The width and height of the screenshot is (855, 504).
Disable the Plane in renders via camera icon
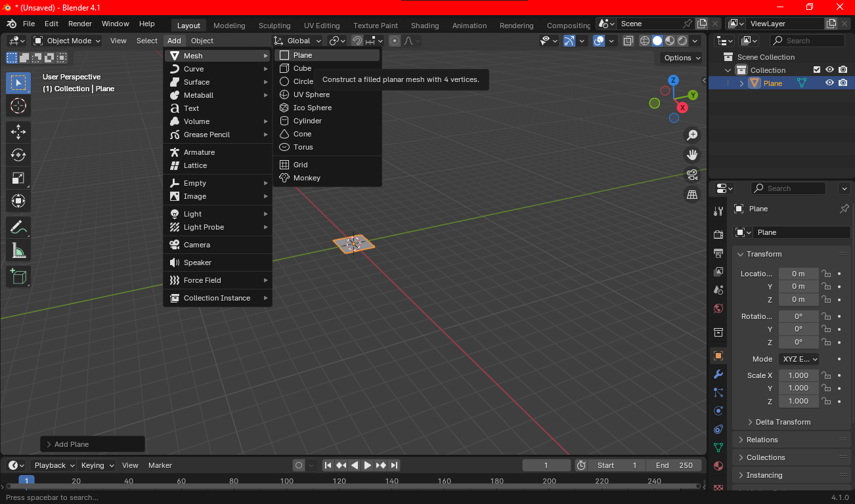click(843, 83)
